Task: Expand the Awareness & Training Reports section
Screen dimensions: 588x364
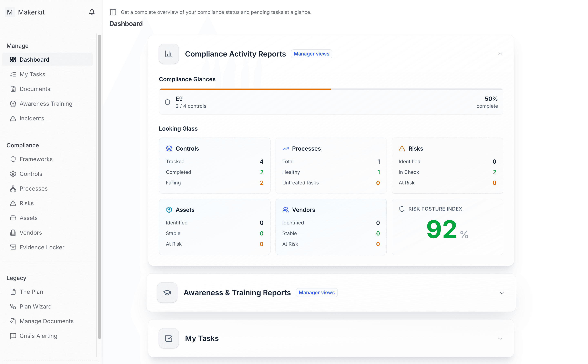Action: [501, 293]
